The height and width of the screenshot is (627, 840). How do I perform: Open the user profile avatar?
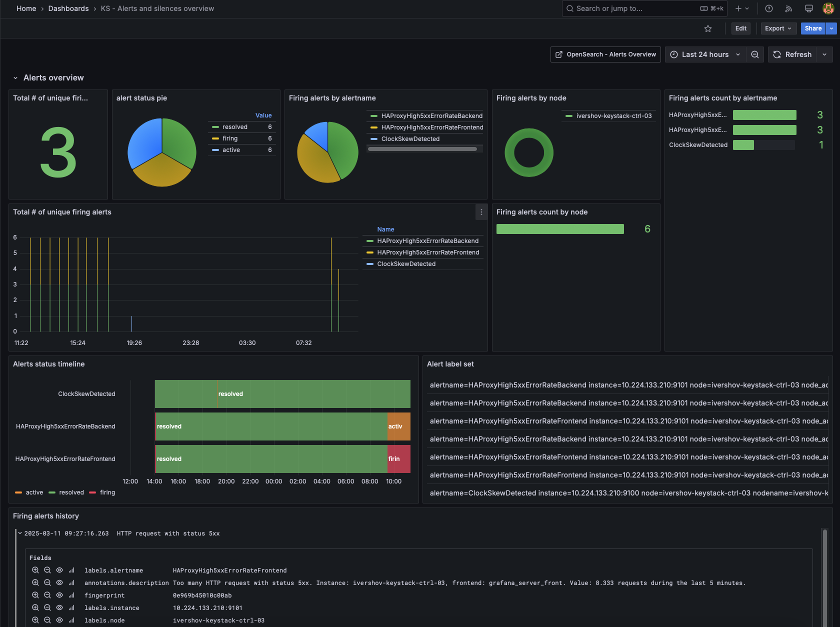click(x=828, y=8)
